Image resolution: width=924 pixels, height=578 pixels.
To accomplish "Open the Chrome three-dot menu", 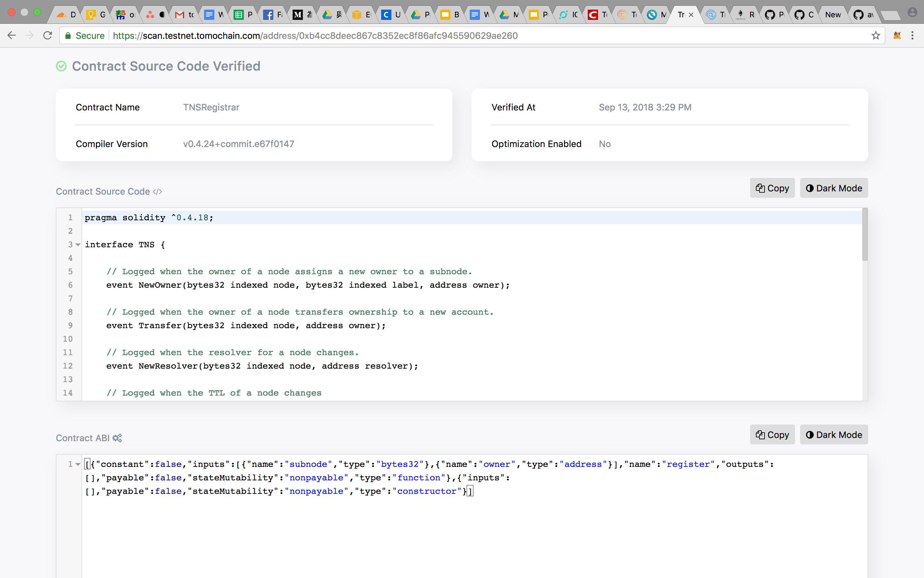I will 912,36.
